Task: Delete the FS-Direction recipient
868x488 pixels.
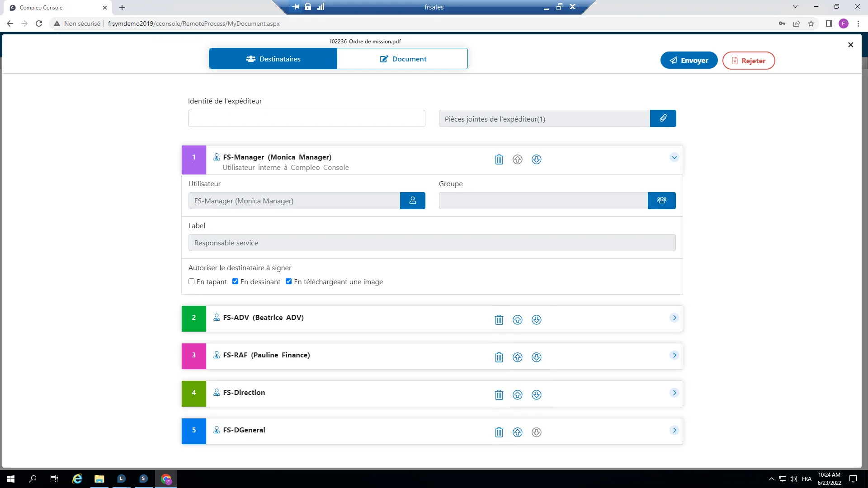Action: pyautogui.click(x=499, y=395)
